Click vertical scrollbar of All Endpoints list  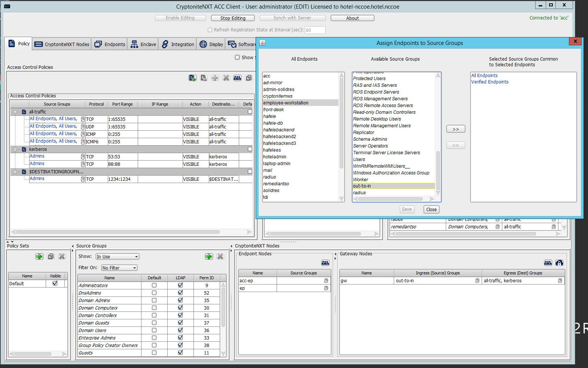pos(341,137)
